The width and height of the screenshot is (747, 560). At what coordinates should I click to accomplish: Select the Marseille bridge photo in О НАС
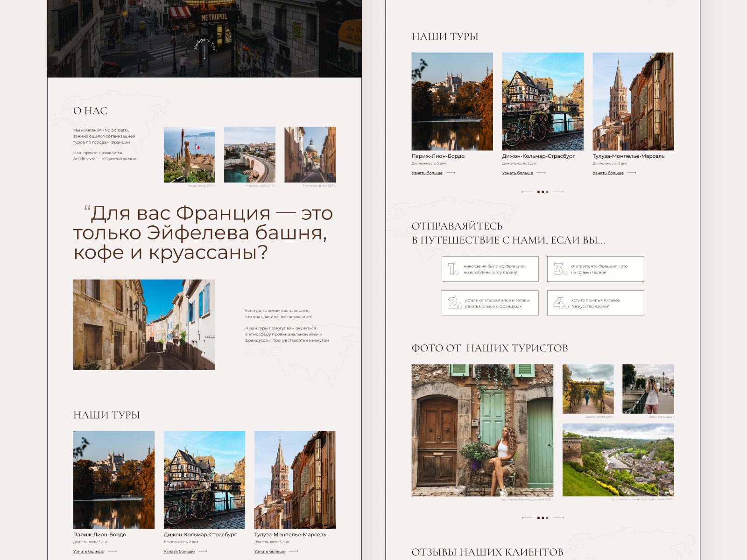click(250, 154)
